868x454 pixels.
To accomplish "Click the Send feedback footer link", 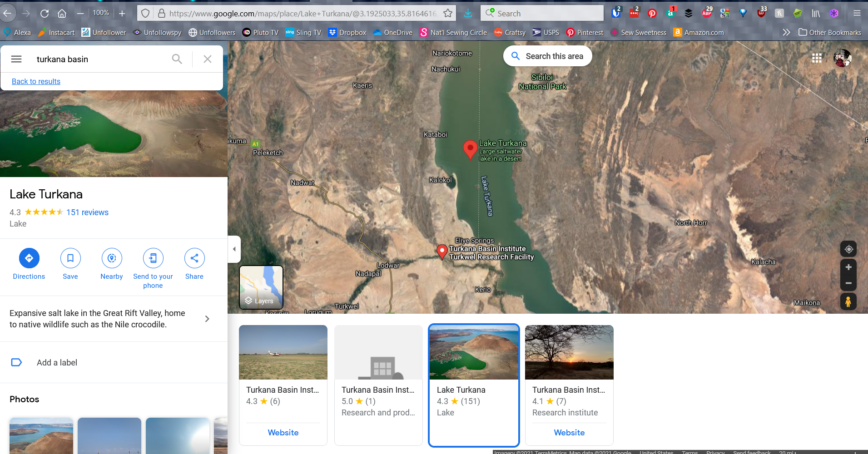I will (752, 452).
